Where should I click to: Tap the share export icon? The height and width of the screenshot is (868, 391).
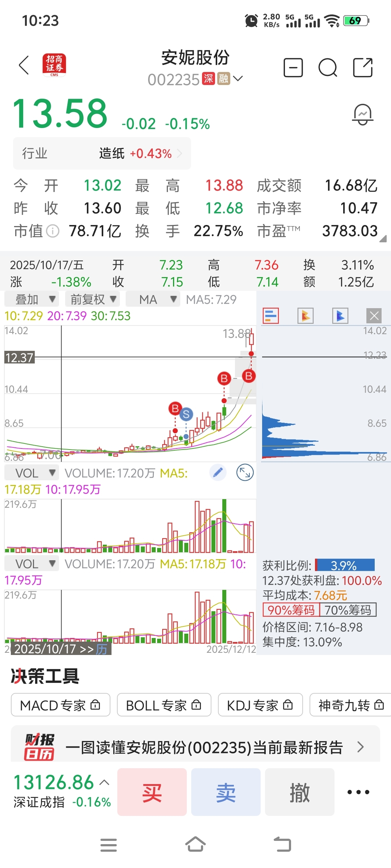[x=363, y=68]
